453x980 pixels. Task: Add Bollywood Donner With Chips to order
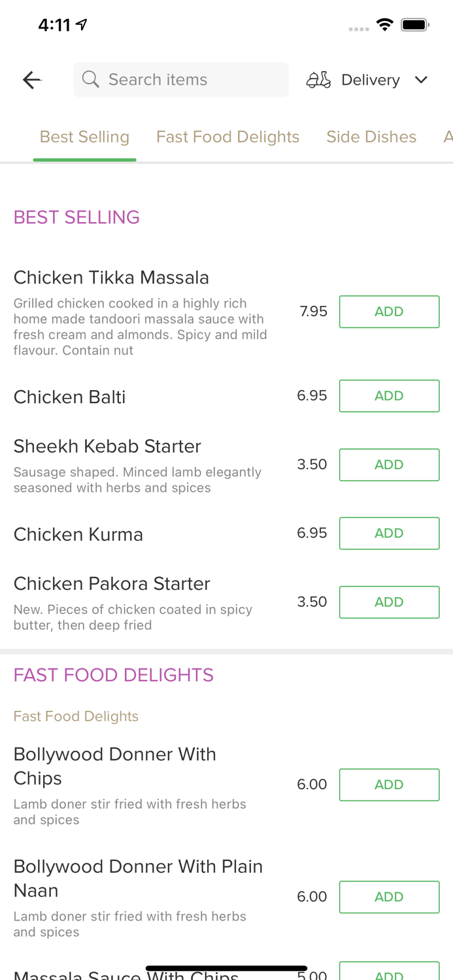click(389, 785)
